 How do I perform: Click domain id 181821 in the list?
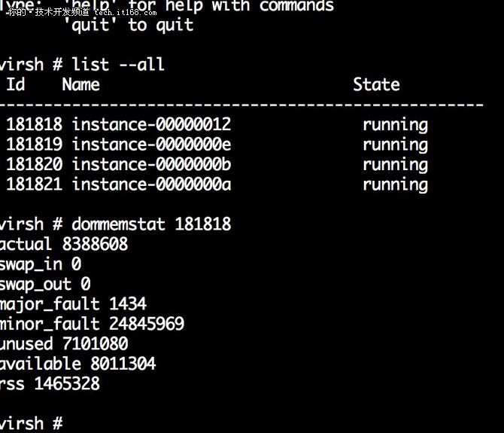click(x=34, y=184)
